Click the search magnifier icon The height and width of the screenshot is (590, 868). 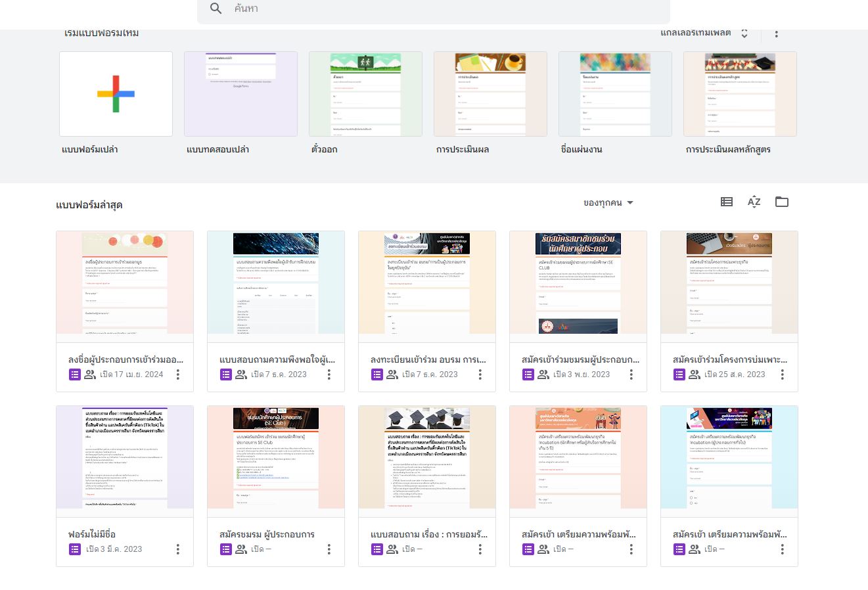click(216, 9)
